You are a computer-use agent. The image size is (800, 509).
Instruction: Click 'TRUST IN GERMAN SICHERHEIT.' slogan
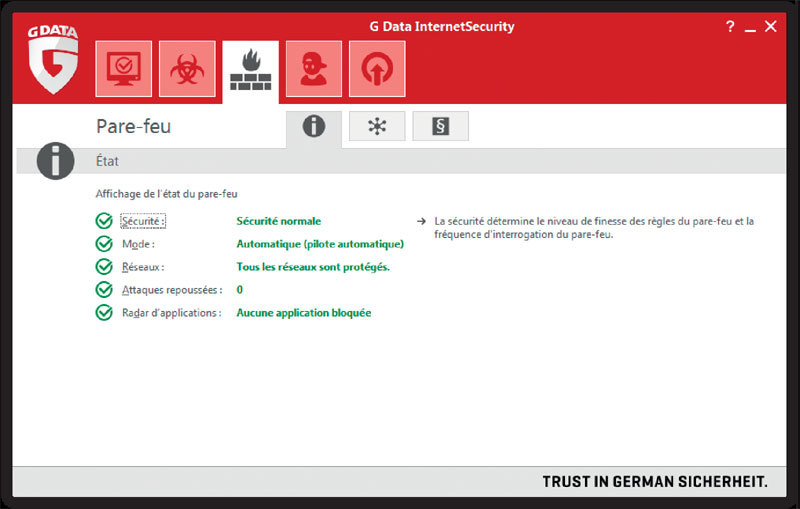655,481
